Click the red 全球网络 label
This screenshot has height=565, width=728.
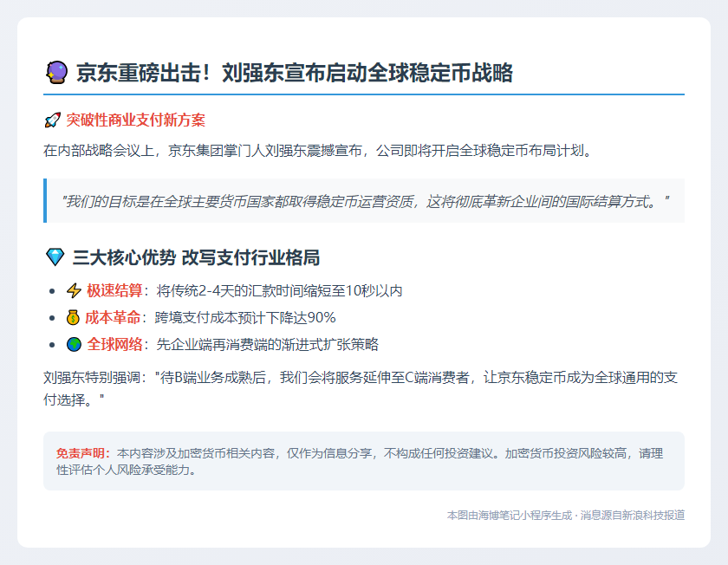(x=114, y=344)
